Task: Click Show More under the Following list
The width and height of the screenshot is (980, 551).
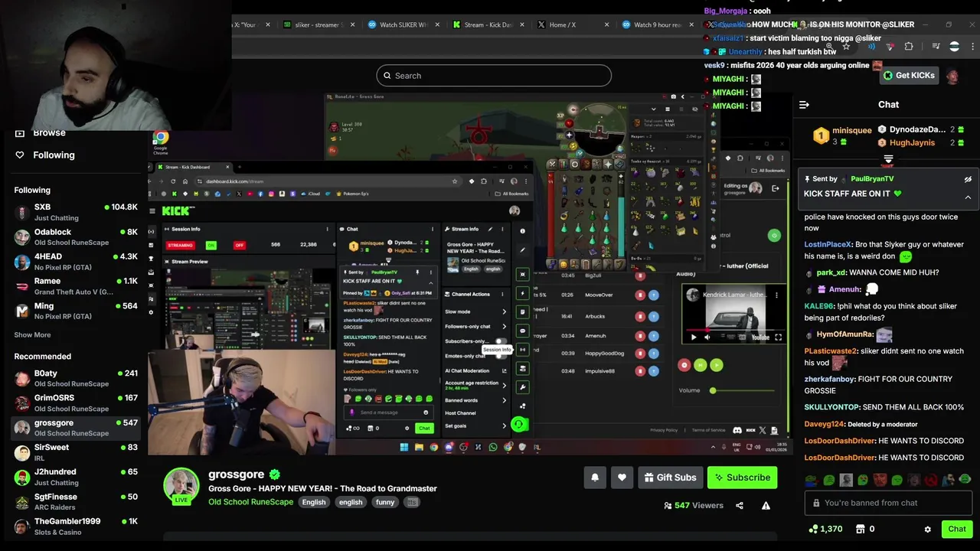Action: 32,334
